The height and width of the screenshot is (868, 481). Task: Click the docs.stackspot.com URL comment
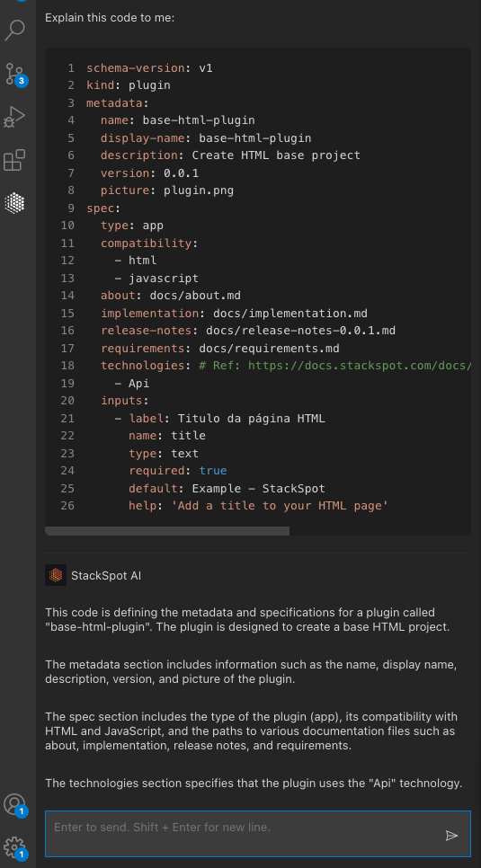pyautogui.click(x=334, y=366)
